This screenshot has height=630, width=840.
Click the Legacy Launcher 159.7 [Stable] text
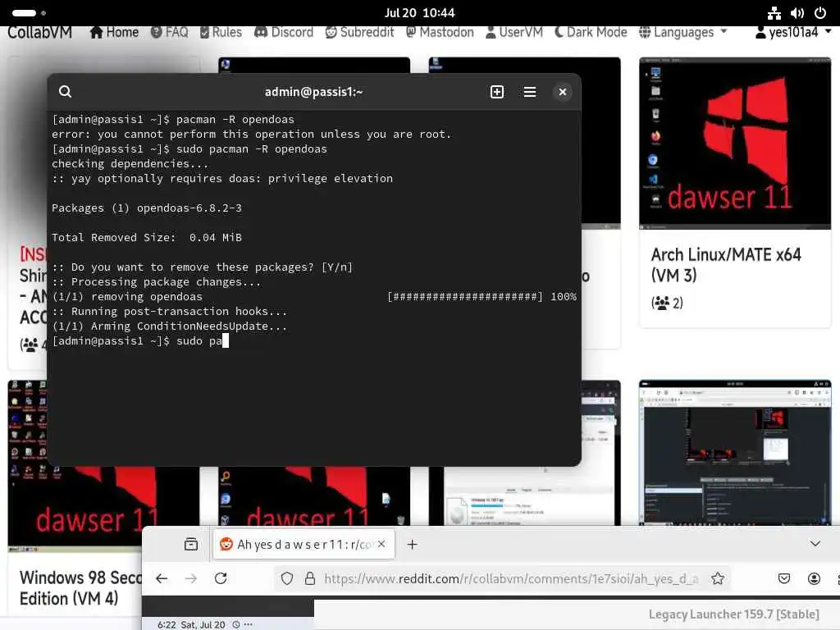pyautogui.click(x=734, y=614)
